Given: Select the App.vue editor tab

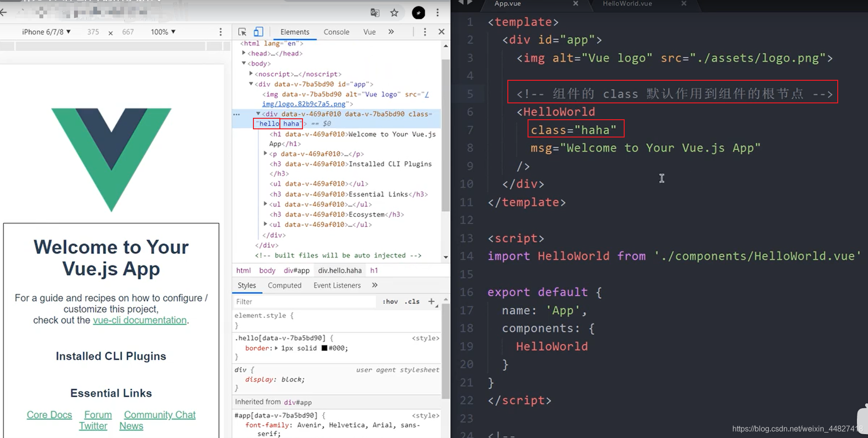Looking at the screenshot, I should click(x=508, y=3).
